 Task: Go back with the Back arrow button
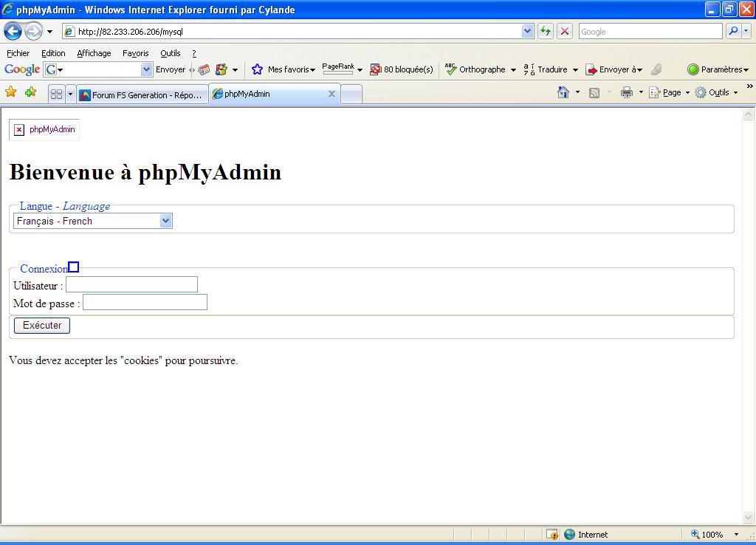13,32
